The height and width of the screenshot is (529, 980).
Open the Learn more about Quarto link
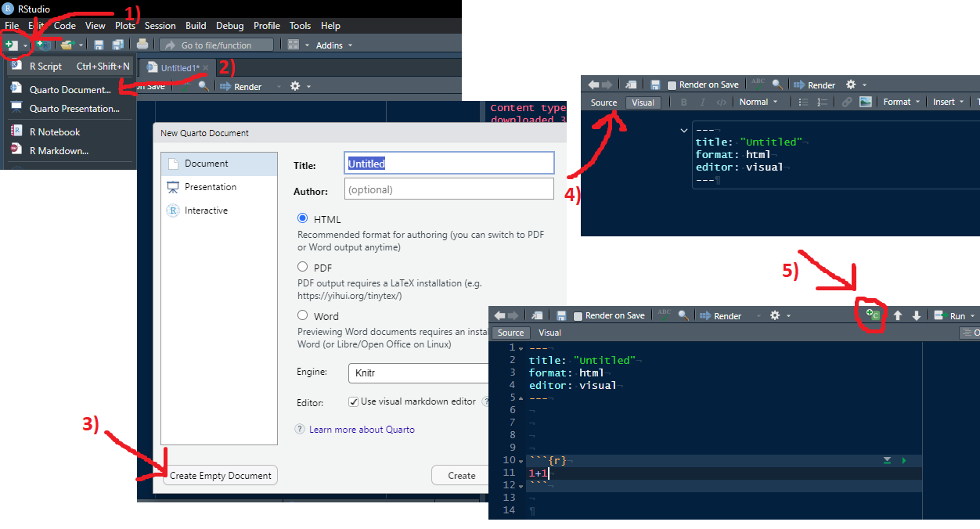[x=362, y=430]
